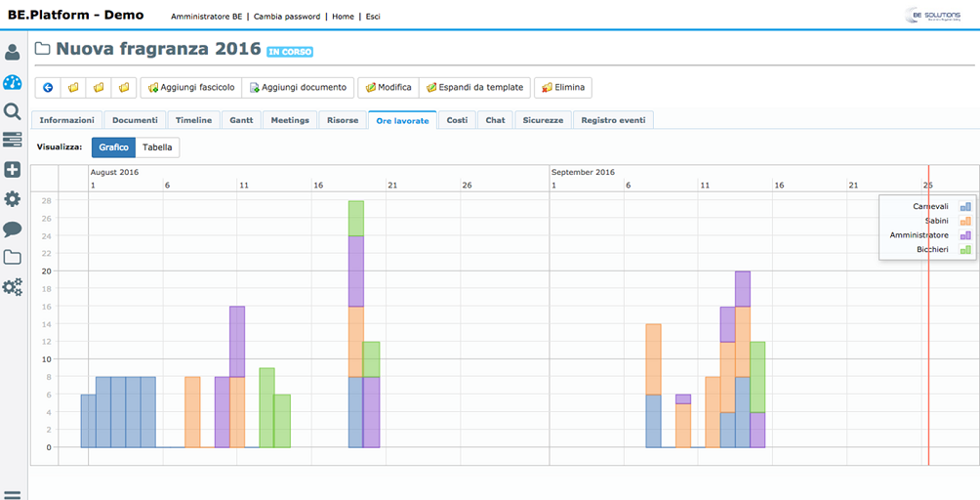This screenshot has height=500, width=980.
Task: Click the third yellow folder toolbar icon
Action: tap(124, 88)
